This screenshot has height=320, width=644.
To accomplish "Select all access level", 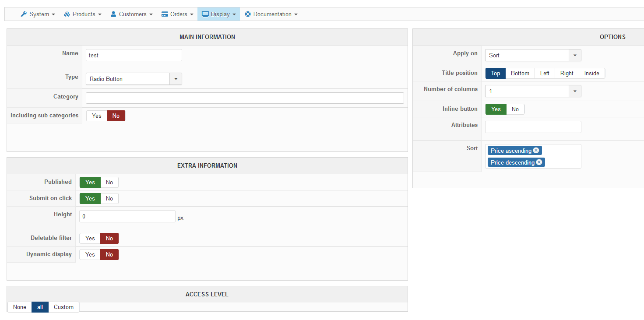I will pos(40,307).
